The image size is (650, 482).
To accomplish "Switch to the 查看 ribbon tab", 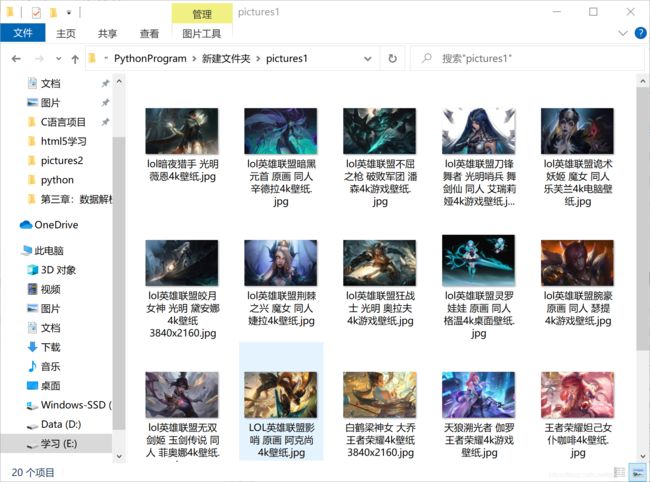I will [149, 33].
